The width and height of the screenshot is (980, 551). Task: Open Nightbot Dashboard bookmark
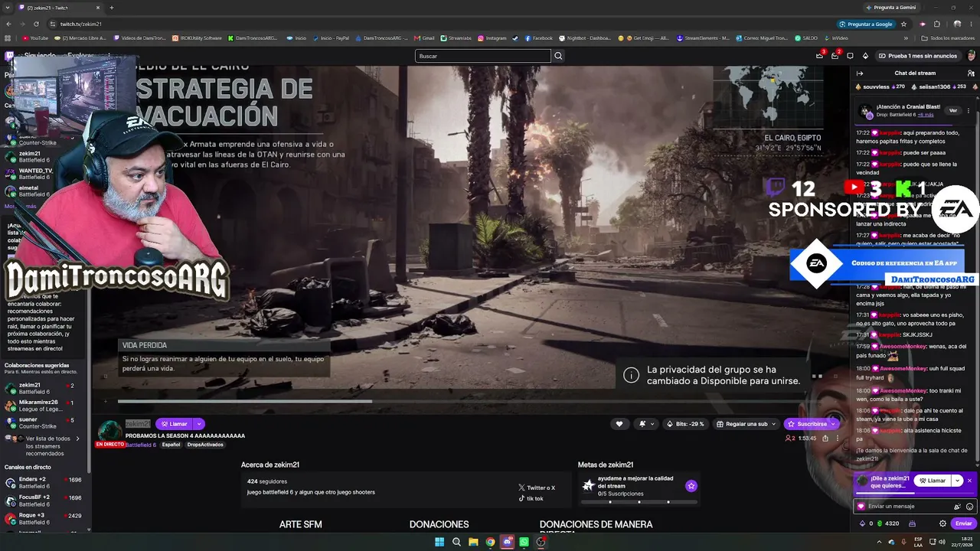[x=585, y=37]
